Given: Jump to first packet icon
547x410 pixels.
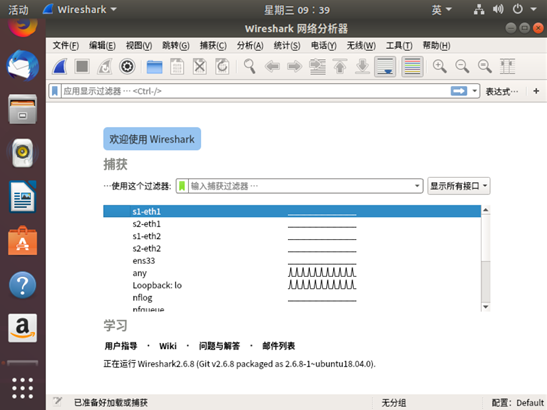Looking at the screenshot, I should click(340, 66).
